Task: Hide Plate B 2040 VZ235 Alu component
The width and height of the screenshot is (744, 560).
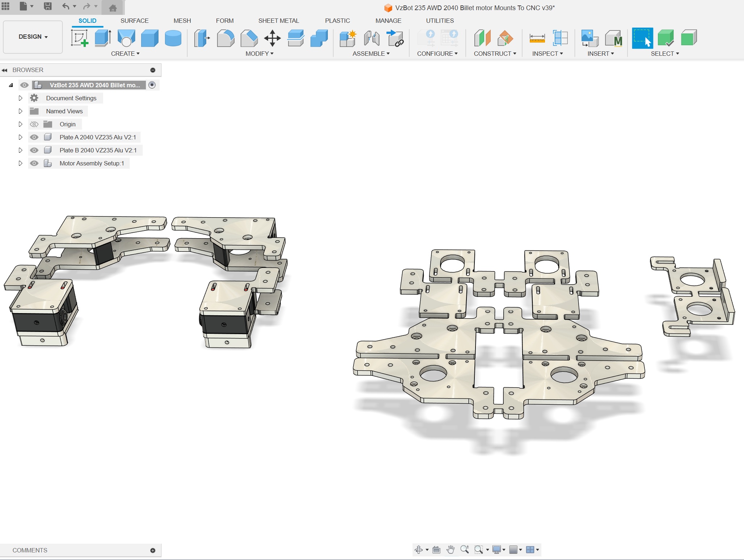Action: tap(34, 150)
